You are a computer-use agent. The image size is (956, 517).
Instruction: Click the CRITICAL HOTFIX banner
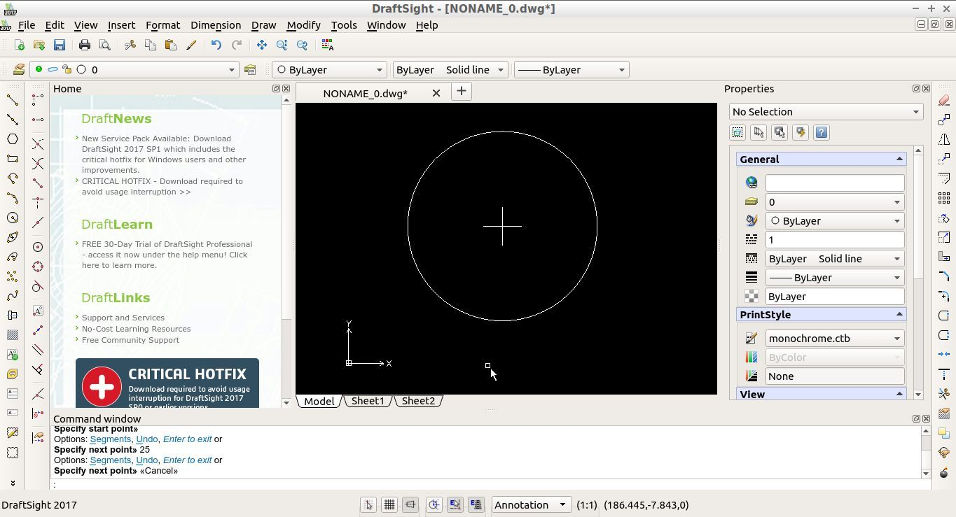167,383
